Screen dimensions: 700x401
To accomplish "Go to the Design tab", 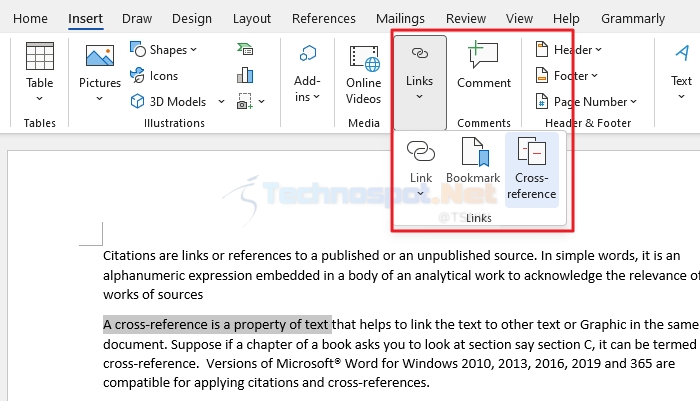I will click(x=192, y=19).
